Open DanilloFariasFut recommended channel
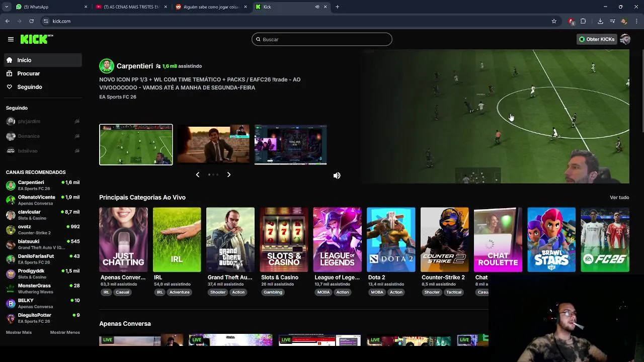The width and height of the screenshot is (644, 362). tap(43, 259)
